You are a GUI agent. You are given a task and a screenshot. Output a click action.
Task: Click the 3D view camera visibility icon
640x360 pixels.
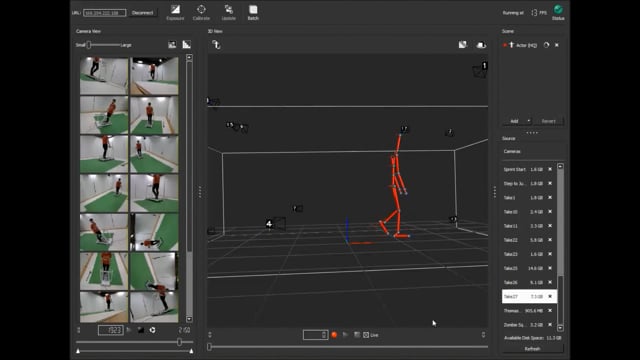pyautogui.click(x=481, y=45)
